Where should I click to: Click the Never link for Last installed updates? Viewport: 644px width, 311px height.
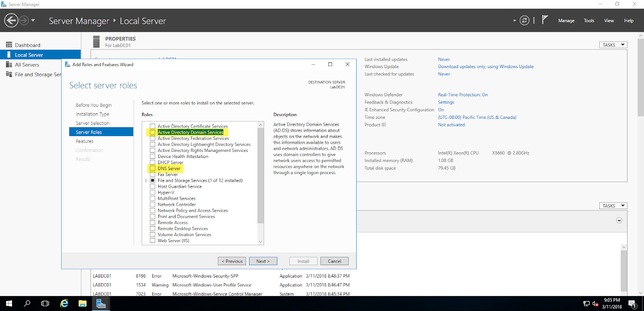click(x=444, y=59)
